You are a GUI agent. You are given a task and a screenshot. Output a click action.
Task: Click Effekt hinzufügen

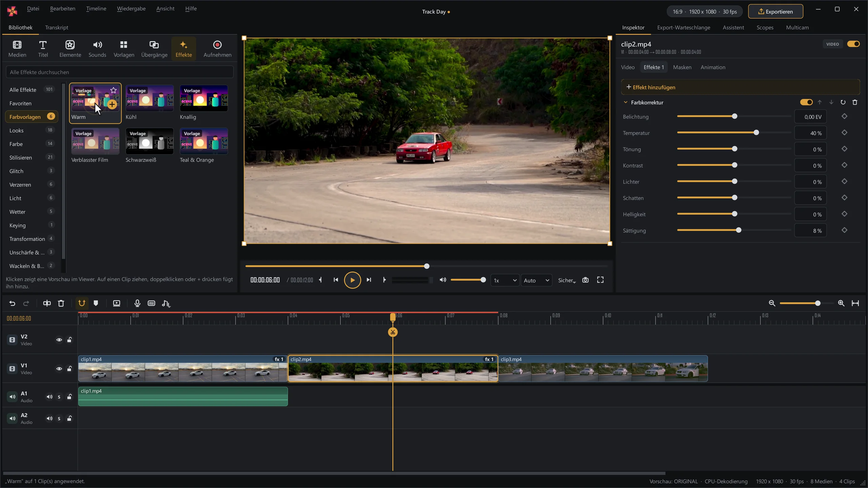741,87
